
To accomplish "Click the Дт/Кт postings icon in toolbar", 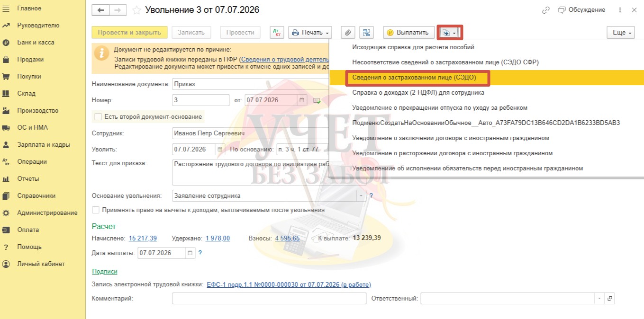I will tap(277, 32).
